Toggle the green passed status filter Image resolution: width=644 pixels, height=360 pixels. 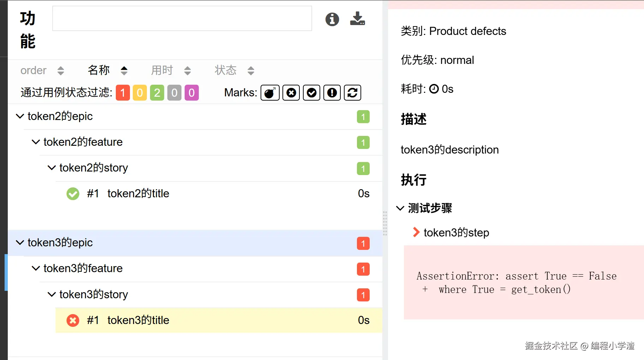click(x=157, y=93)
